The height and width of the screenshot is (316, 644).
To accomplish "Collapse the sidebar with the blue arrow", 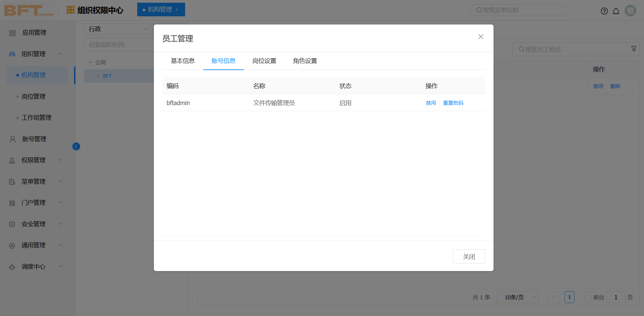I will [76, 146].
